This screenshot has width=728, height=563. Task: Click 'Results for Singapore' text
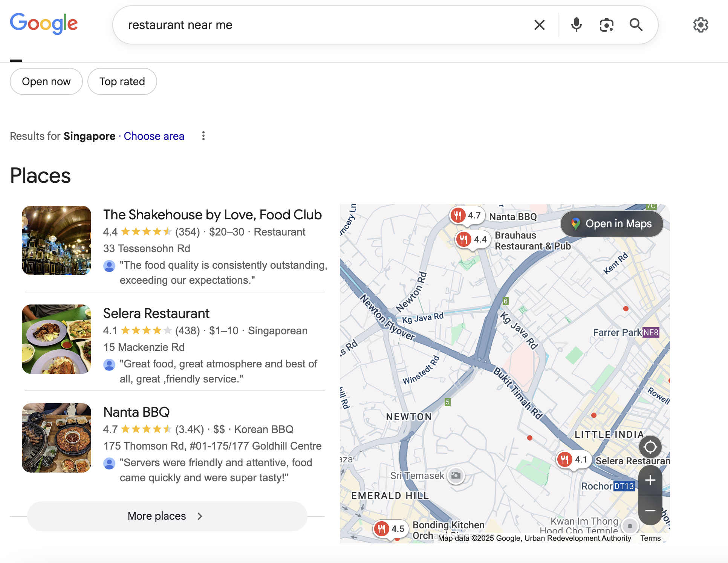click(x=63, y=136)
